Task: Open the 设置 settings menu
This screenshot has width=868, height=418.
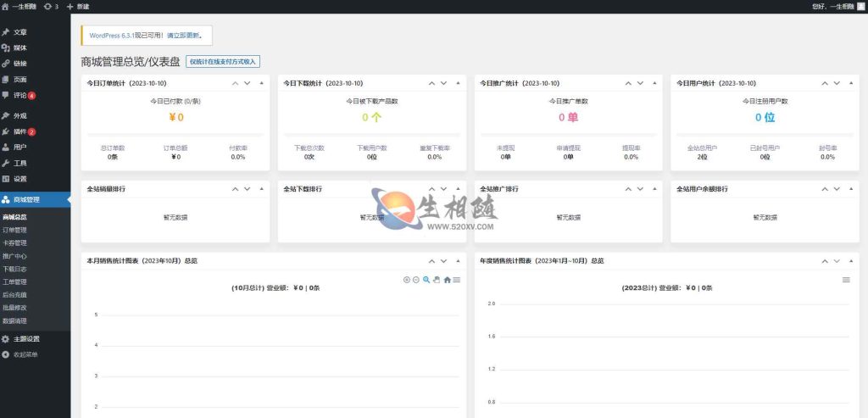Action: coord(35,179)
